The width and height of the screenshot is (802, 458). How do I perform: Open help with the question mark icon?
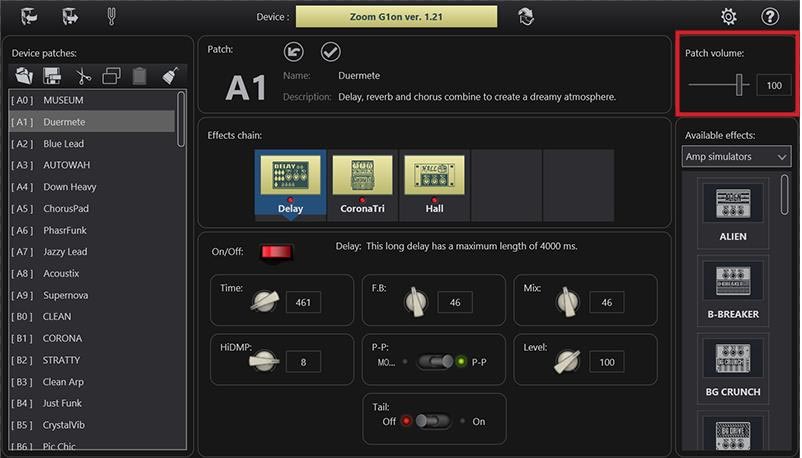[770, 16]
